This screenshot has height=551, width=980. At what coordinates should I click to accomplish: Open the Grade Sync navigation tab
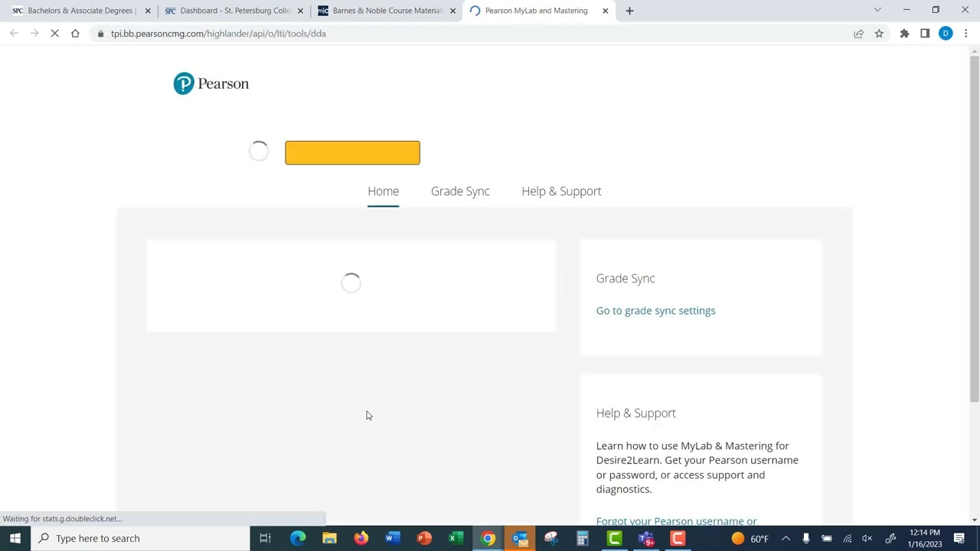pyautogui.click(x=460, y=191)
